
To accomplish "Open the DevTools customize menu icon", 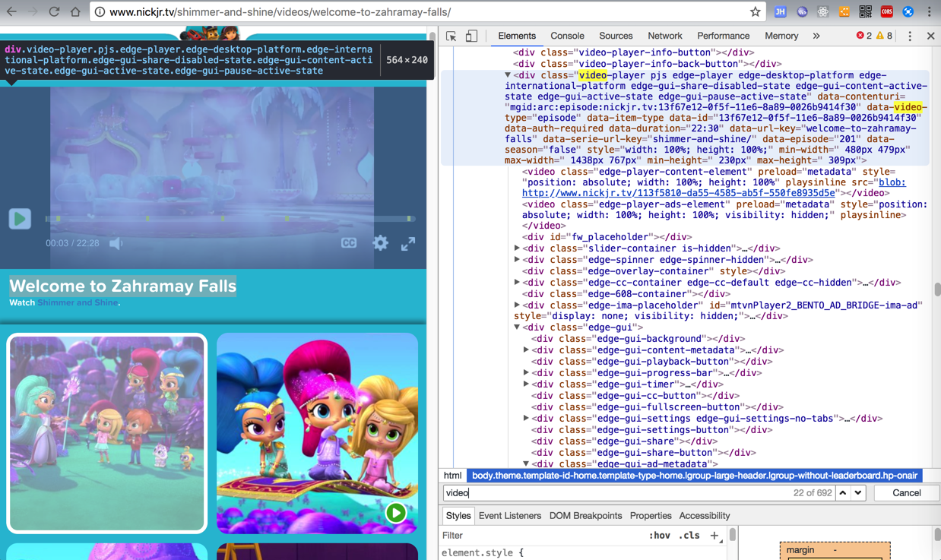I will pyautogui.click(x=910, y=36).
